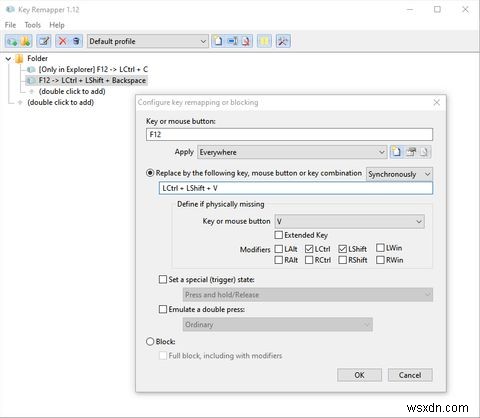
Task: Enable the LWin modifier checkbox
Action: pyautogui.click(x=380, y=248)
